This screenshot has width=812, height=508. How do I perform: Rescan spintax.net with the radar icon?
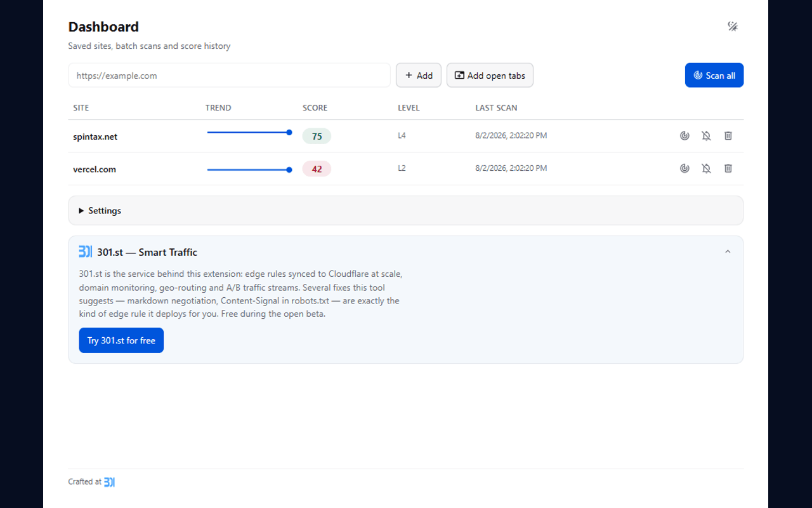click(684, 136)
